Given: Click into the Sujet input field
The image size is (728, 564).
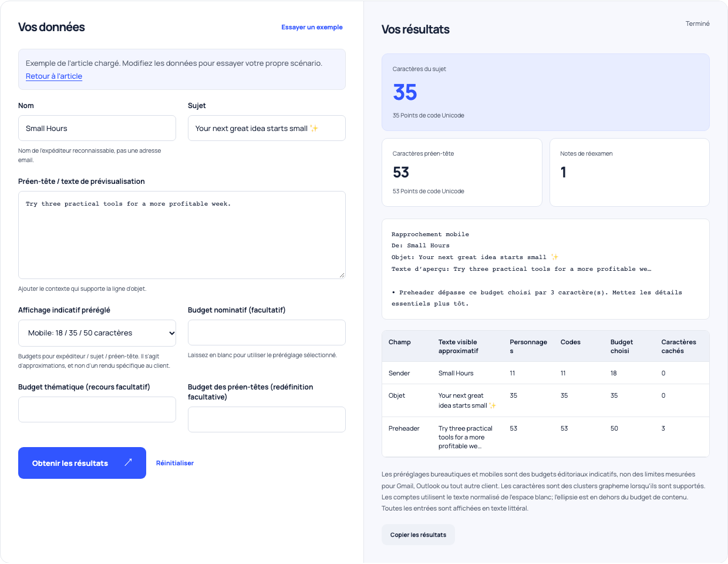Looking at the screenshot, I should click(x=267, y=128).
